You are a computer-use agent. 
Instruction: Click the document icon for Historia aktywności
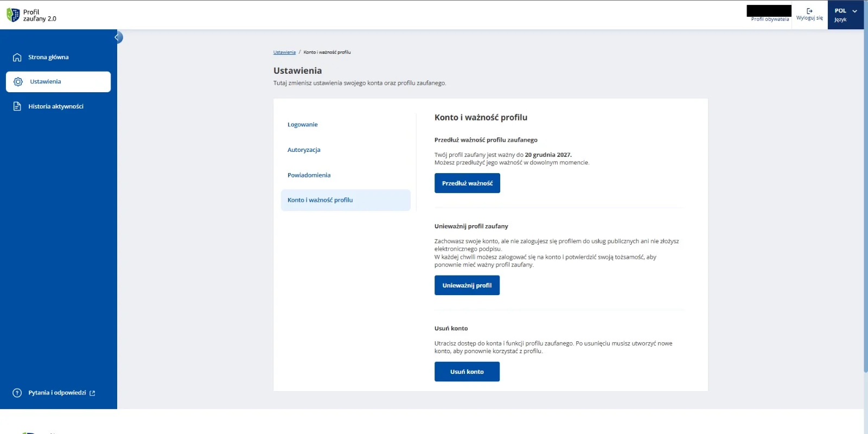(x=17, y=106)
